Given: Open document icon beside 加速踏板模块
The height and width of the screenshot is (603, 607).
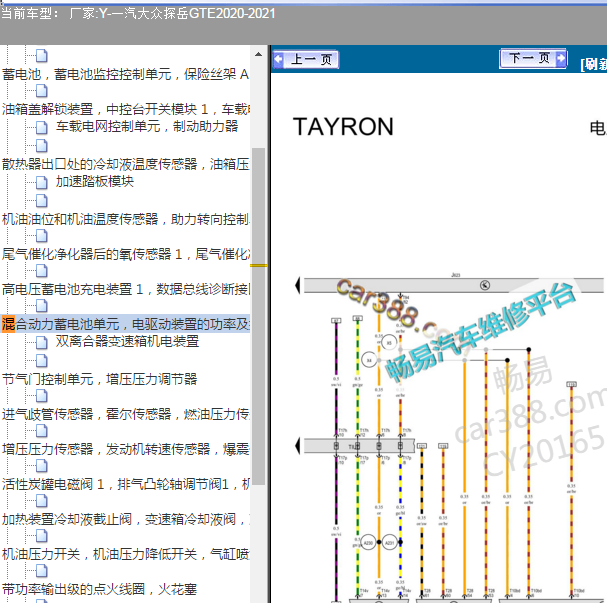Looking at the screenshot, I should pyautogui.click(x=42, y=182).
